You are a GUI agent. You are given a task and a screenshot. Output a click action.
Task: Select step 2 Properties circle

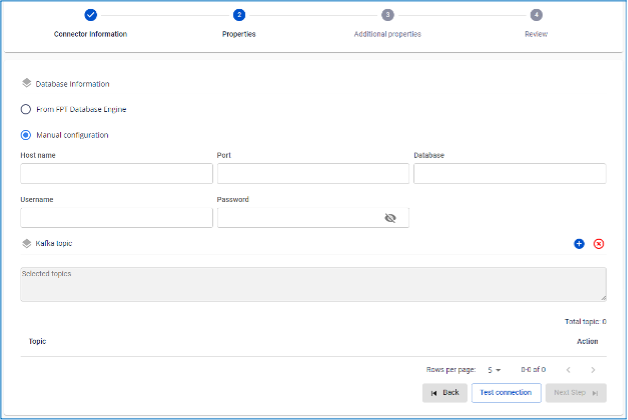(239, 15)
